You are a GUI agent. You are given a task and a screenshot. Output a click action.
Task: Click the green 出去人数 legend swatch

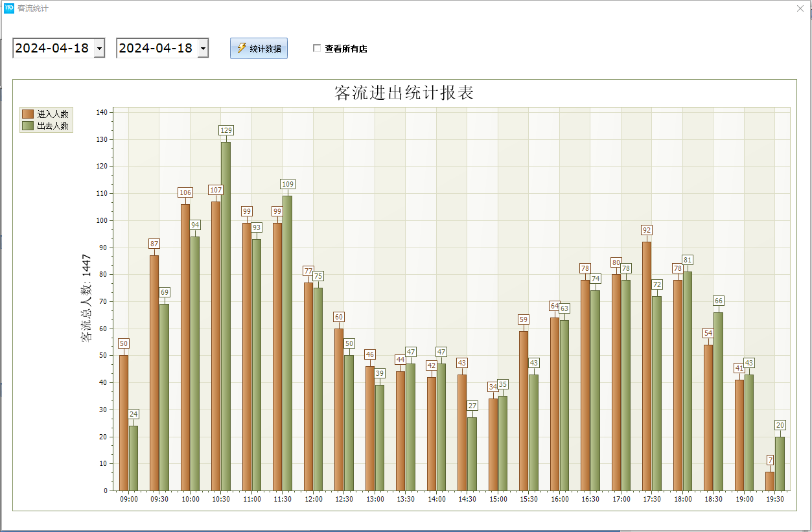coord(28,126)
